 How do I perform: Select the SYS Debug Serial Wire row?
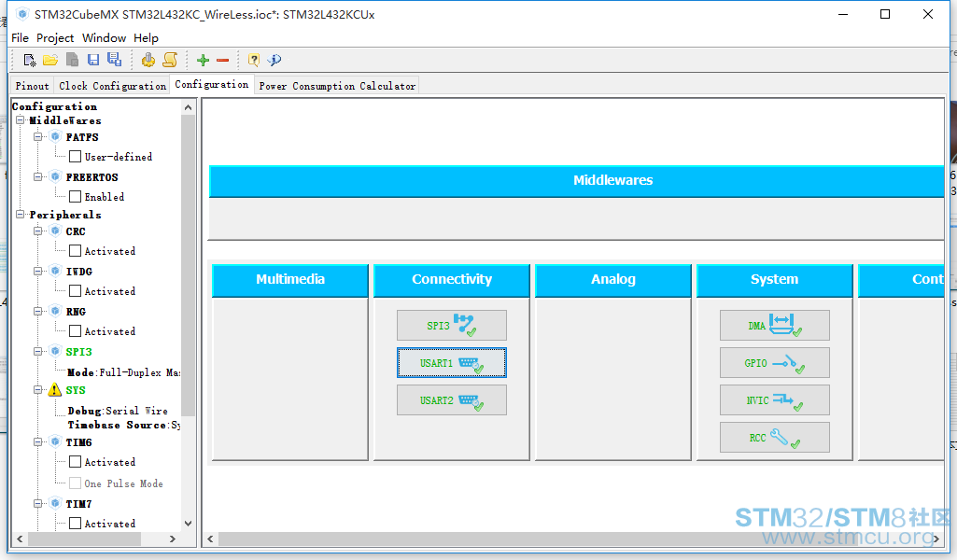tap(118, 411)
